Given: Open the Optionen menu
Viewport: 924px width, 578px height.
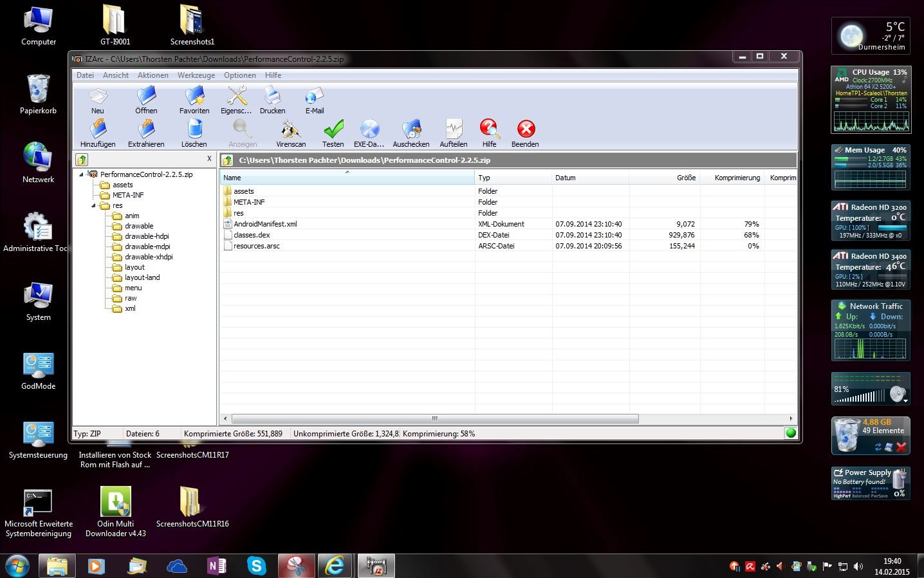Looking at the screenshot, I should pos(240,75).
